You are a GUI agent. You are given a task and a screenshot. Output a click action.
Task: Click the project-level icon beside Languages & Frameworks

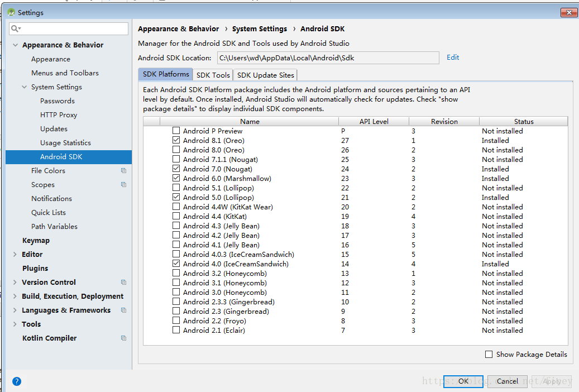[x=124, y=310]
